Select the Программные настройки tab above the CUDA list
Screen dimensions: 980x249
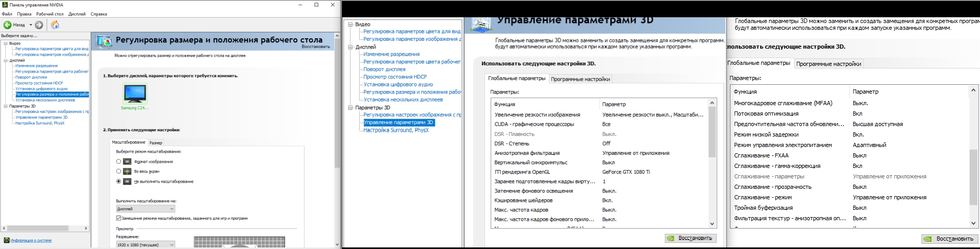click(x=580, y=79)
